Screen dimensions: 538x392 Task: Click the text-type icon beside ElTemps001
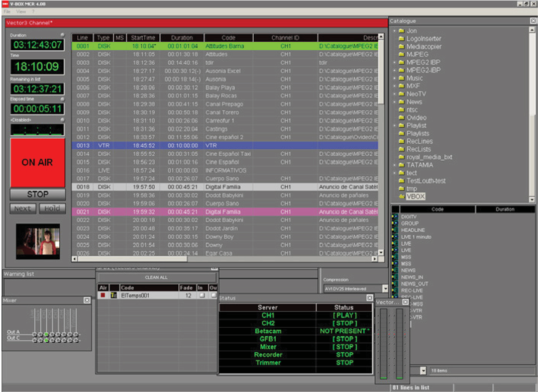(x=114, y=295)
